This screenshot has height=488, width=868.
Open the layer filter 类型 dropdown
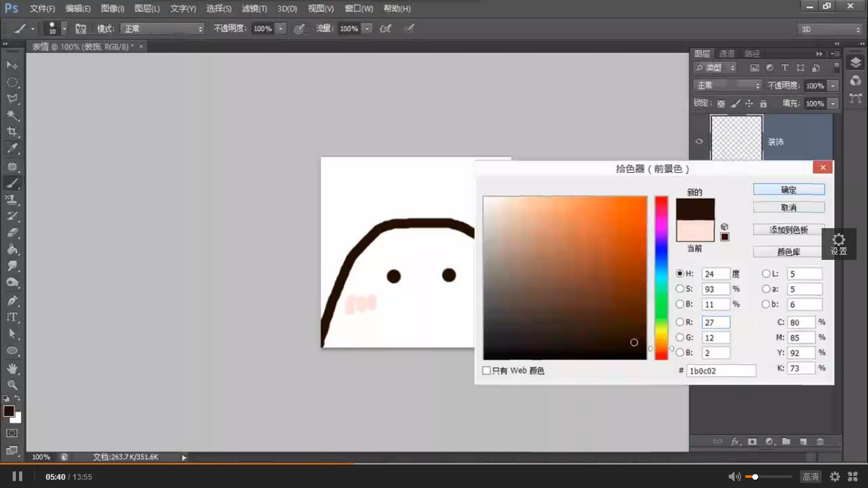pyautogui.click(x=715, y=67)
